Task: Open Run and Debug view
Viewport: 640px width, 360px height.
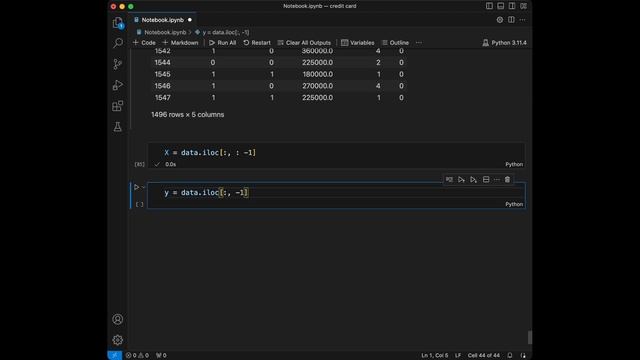Action: (x=118, y=85)
